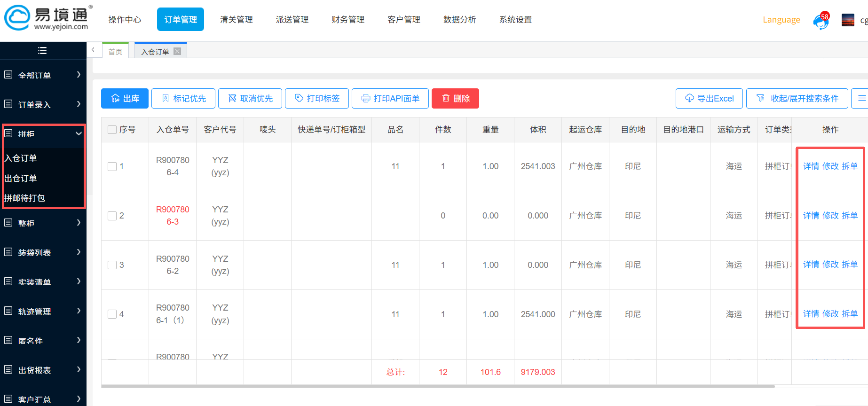Click the 订单录入 sidebar list icon
Viewport: 868px width, 406px height.
click(x=8, y=104)
